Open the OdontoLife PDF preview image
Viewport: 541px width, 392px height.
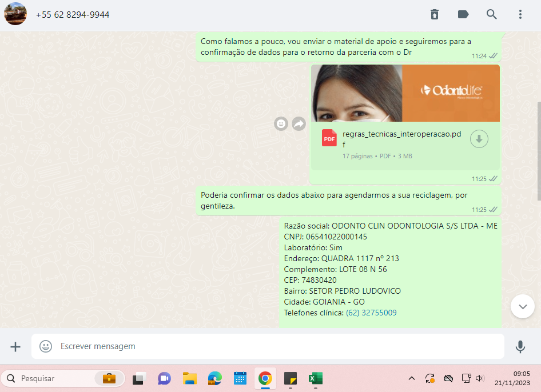[x=405, y=93]
